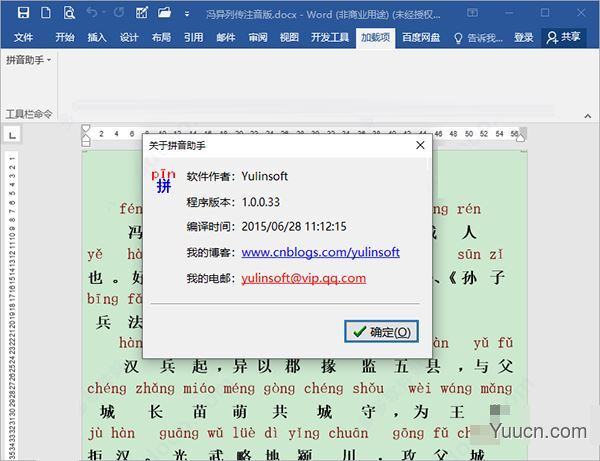Click the compile time 2015/06/28 11:12:15

pyautogui.click(x=294, y=226)
